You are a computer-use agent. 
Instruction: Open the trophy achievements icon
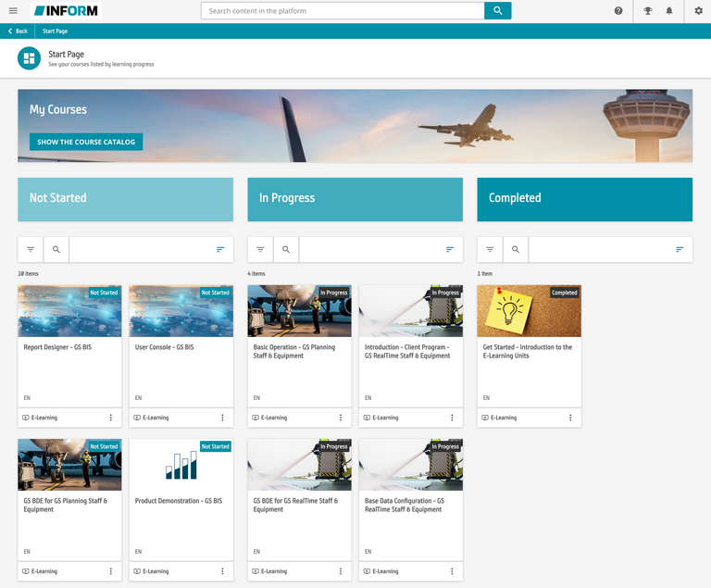(648, 10)
